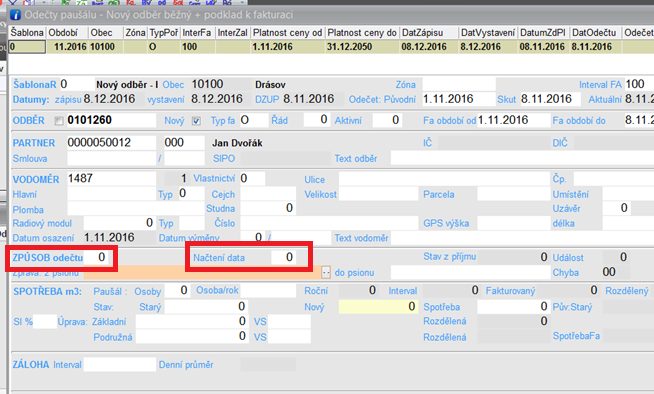Image resolution: width=654 pixels, height=394 pixels.
Task: Click the orange Zpráva z psionu field
Action: point(202,273)
